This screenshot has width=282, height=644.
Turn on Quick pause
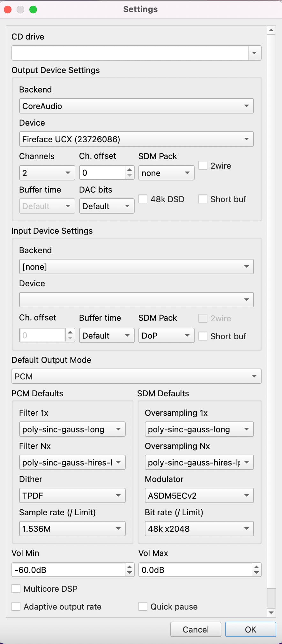(143, 606)
